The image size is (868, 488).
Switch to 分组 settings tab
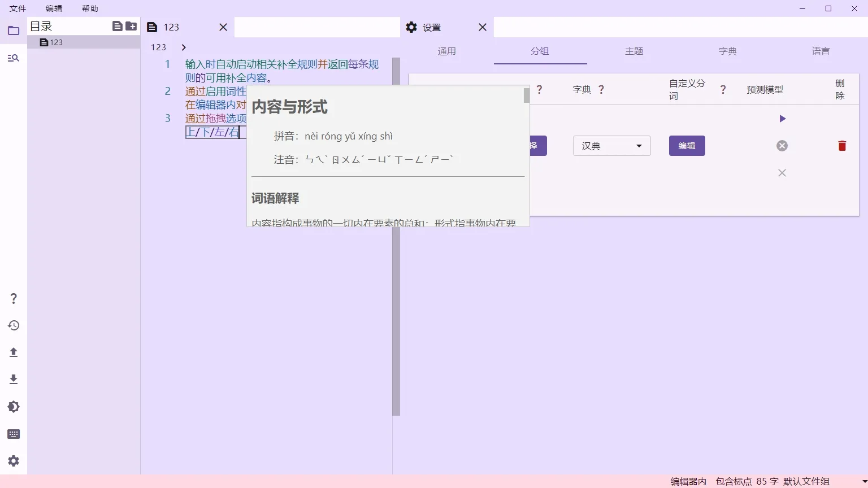pos(540,51)
